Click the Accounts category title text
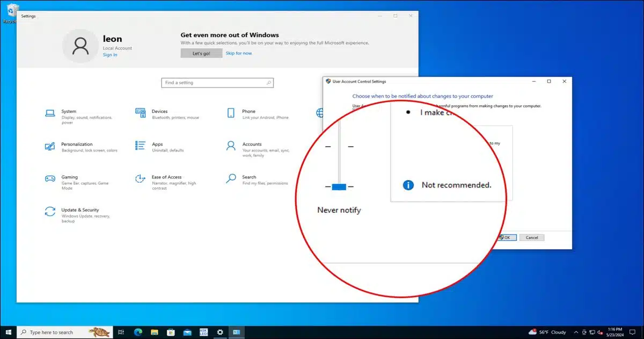Image resolution: width=644 pixels, height=339 pixels. 252,145
